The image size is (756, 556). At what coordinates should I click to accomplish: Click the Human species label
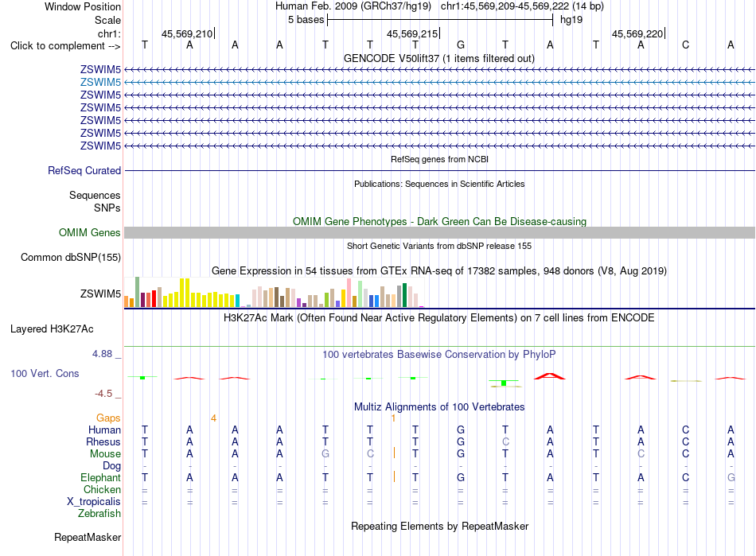tap(104, 430)
